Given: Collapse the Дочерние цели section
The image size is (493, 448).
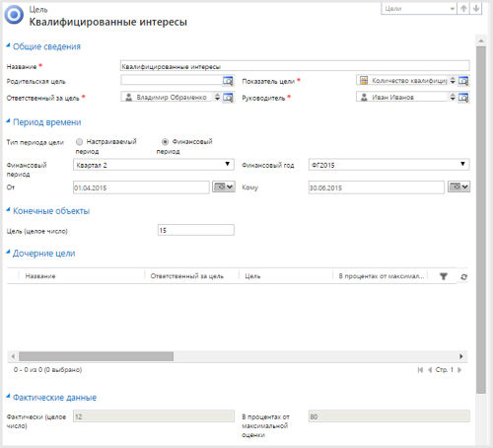Looking at the screenshot, I should [x=8, y=253].
